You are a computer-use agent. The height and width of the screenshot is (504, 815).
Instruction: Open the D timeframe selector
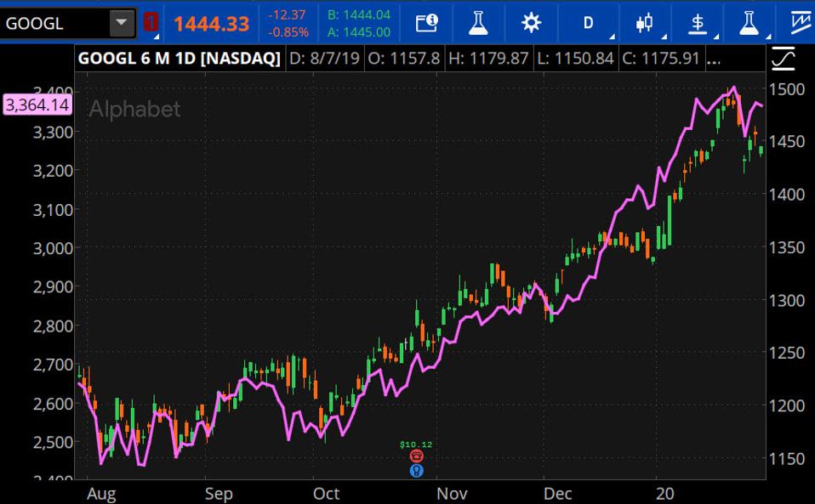[589, 23]
